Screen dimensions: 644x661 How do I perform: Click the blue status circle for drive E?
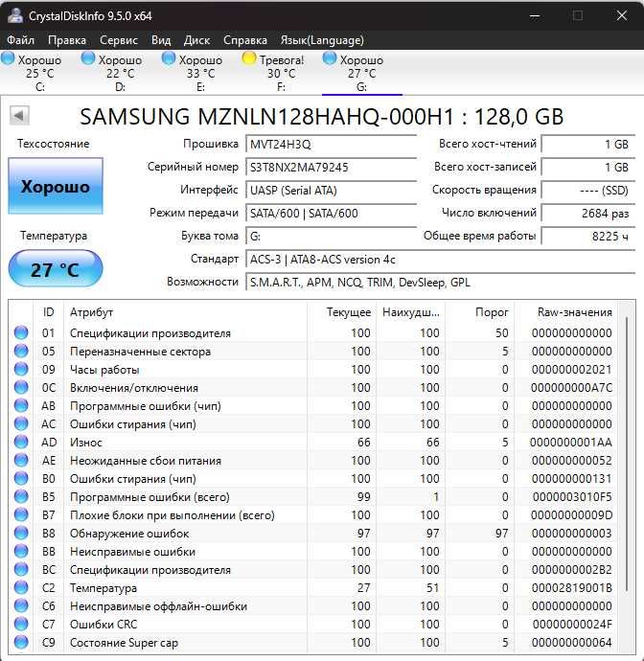(169, 58)
